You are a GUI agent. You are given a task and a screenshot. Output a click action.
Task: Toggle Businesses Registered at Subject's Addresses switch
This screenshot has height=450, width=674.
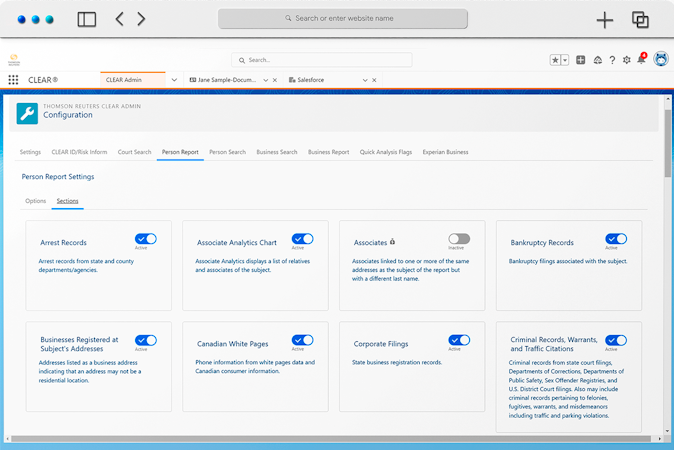click(x=146, y=340)
